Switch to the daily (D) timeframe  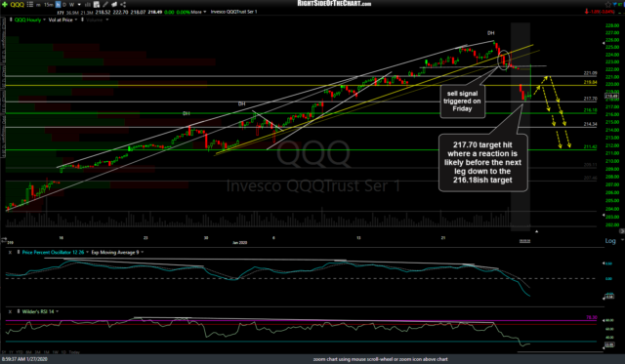coord(64,5)
